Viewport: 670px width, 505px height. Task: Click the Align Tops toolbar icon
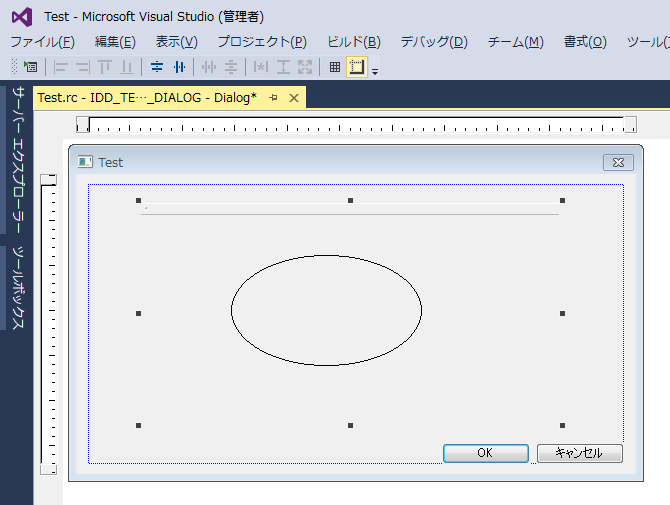105,67
